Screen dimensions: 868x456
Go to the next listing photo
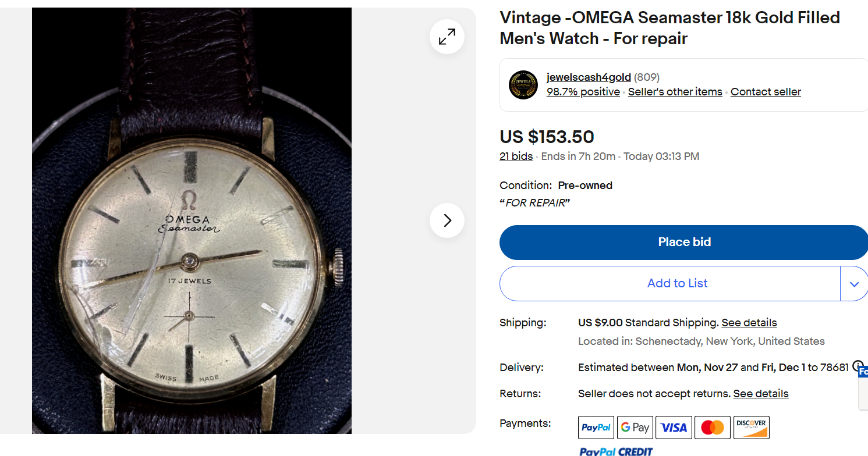pyautogui.click(x=447, y=220)
